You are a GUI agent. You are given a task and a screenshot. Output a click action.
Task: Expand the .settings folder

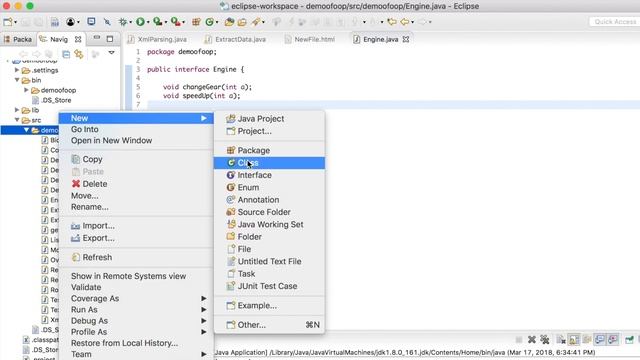click(x=17, y=70)
